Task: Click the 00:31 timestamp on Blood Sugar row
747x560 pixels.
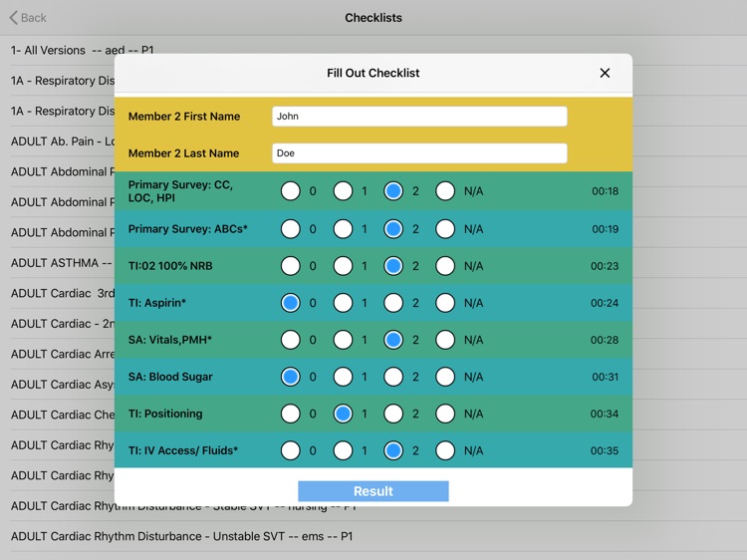Action: [605, 377]
